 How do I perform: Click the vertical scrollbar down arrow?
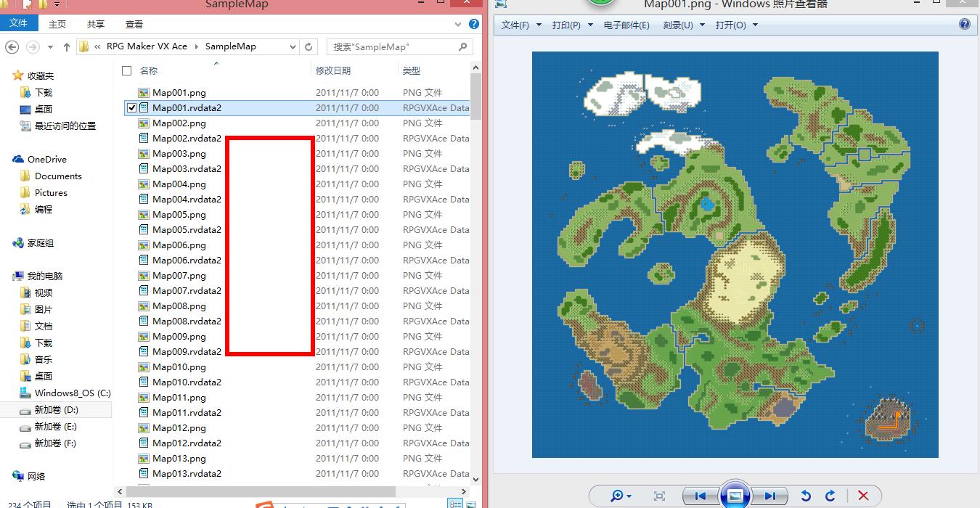[475, 480]
